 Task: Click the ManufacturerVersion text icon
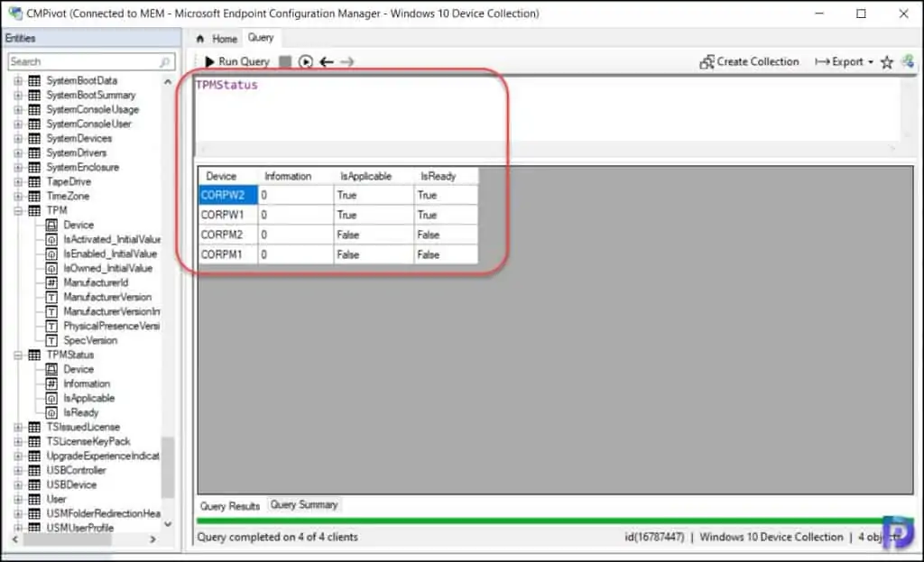pos(51,297)
